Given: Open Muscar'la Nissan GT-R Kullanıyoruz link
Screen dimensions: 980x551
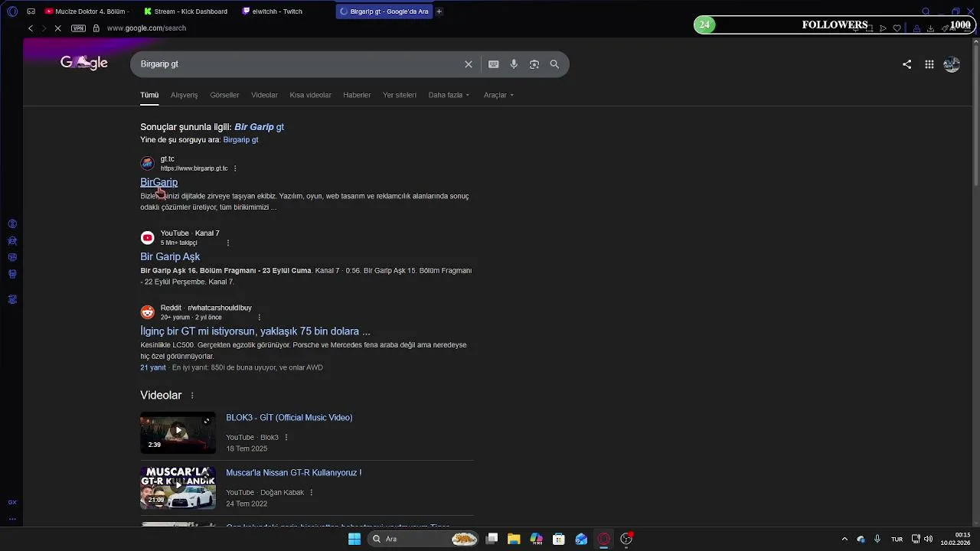Looking at the screenshot, I should point(293,473).
